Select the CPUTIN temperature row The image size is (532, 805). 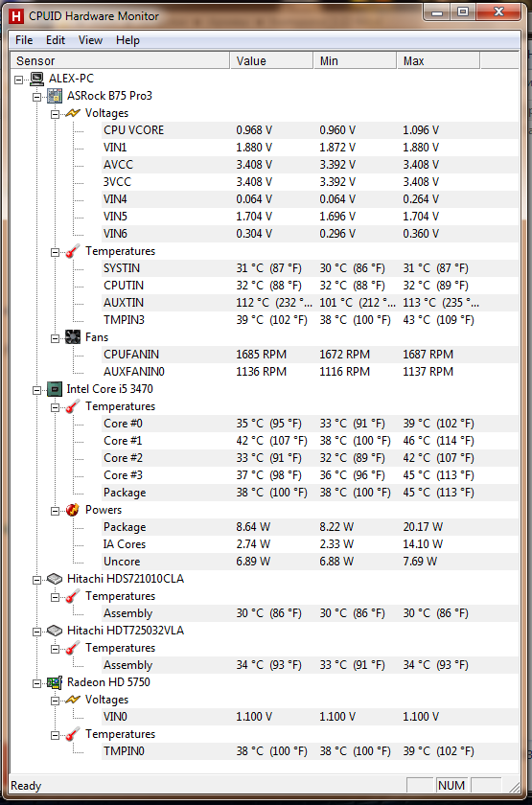pyautogui.click(x=311, y=286)
